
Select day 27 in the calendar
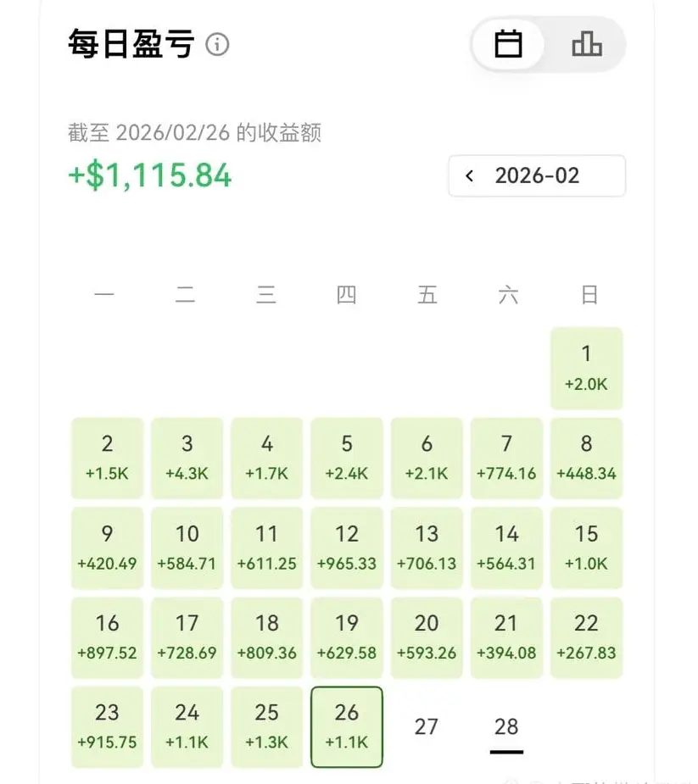(427, 727)
